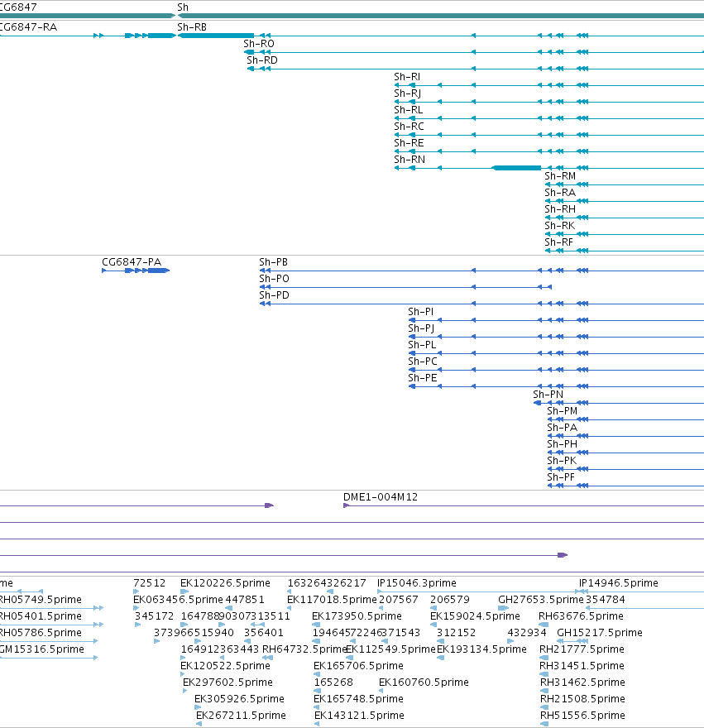704x728 pixels.
Task: Select the Sh gene label at top
Action: [183, 7]
